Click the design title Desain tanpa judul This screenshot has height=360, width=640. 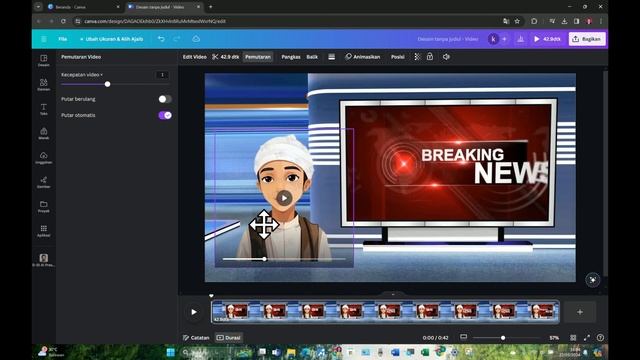(x=448, y=39)
